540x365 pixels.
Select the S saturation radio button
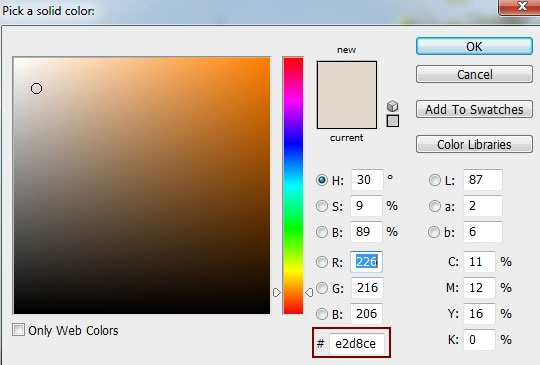(322, 206)
